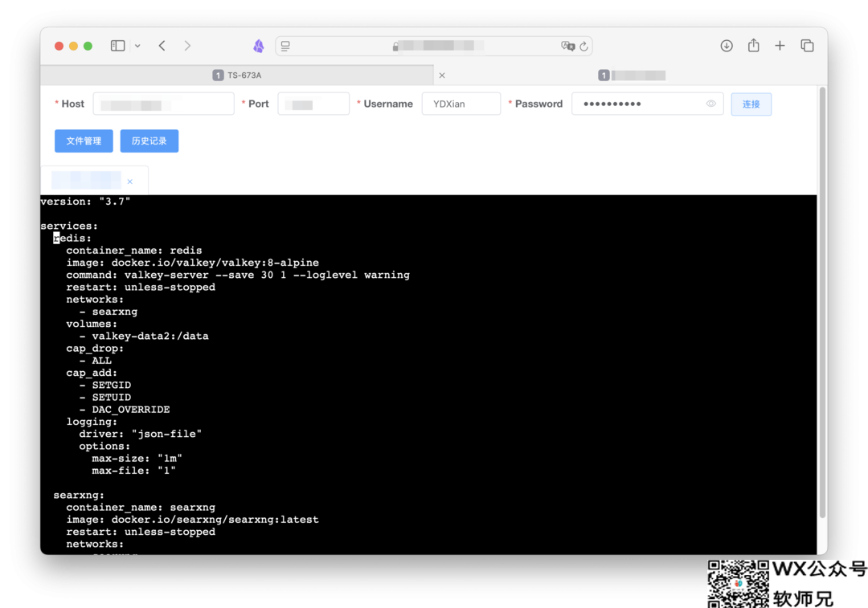Click the 'valkey-data2:/data' volume line
The image size is (868, 608).
pyautogui.click(x=144, y=336)
